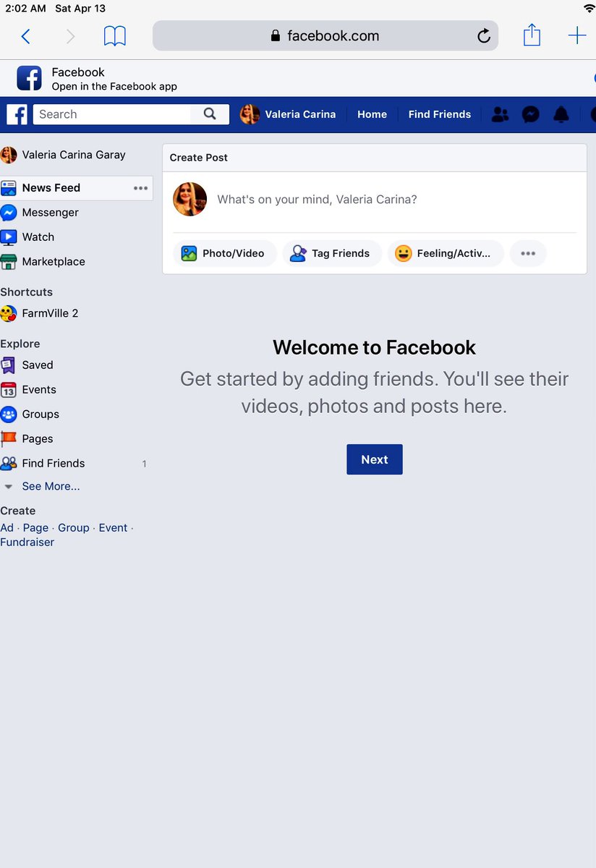596x868 pixels.
Task: Tap Safari back arrow
Action: (x=26, y=36)
